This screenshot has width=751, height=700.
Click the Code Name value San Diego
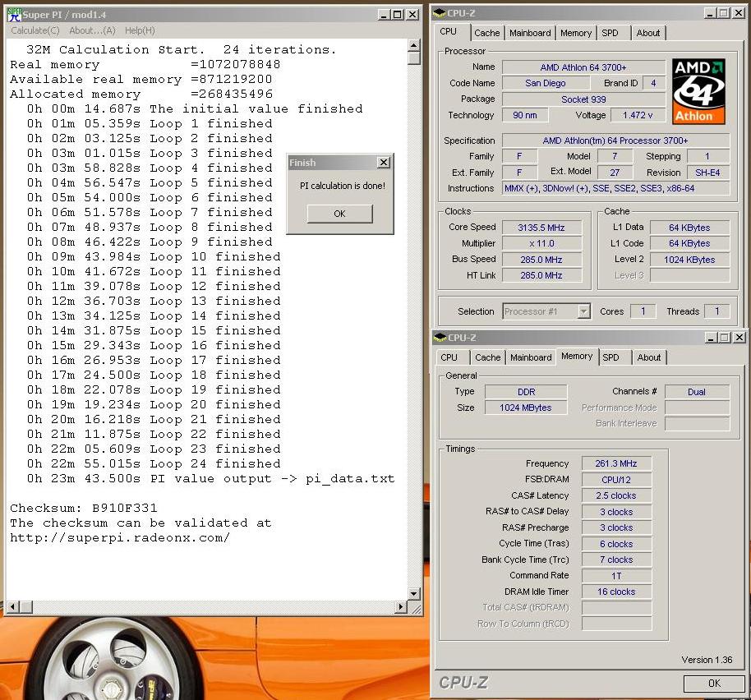[x=545, y=83]
